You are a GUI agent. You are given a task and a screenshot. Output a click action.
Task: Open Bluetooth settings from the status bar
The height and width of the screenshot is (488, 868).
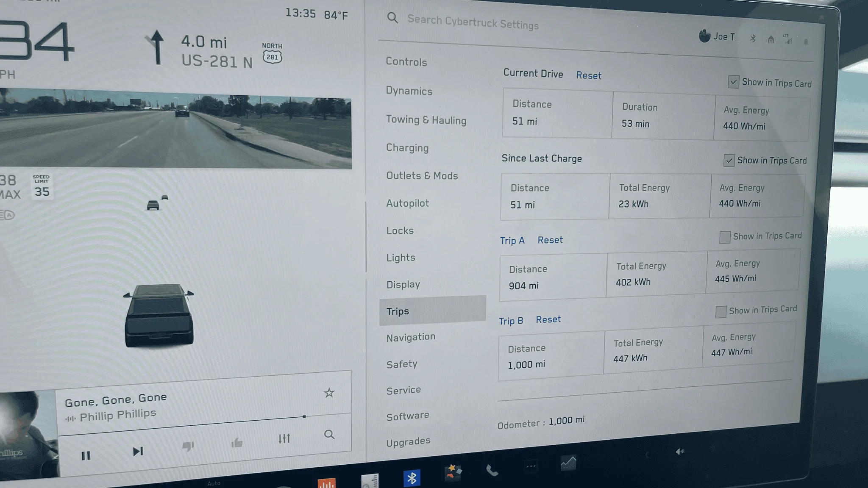[753, 39]
